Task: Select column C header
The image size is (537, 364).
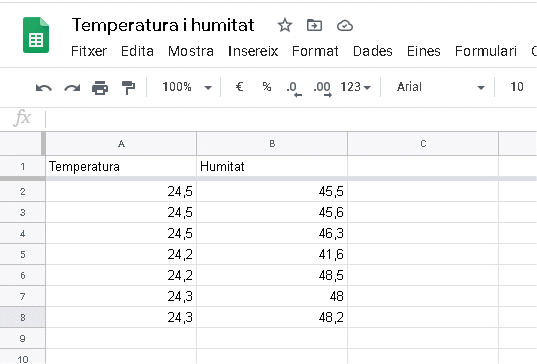Action: (x=423, y=144)
